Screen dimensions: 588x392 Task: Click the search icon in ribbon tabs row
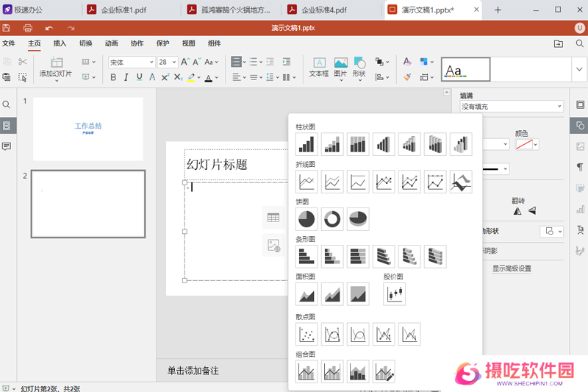tap(579, 43)
